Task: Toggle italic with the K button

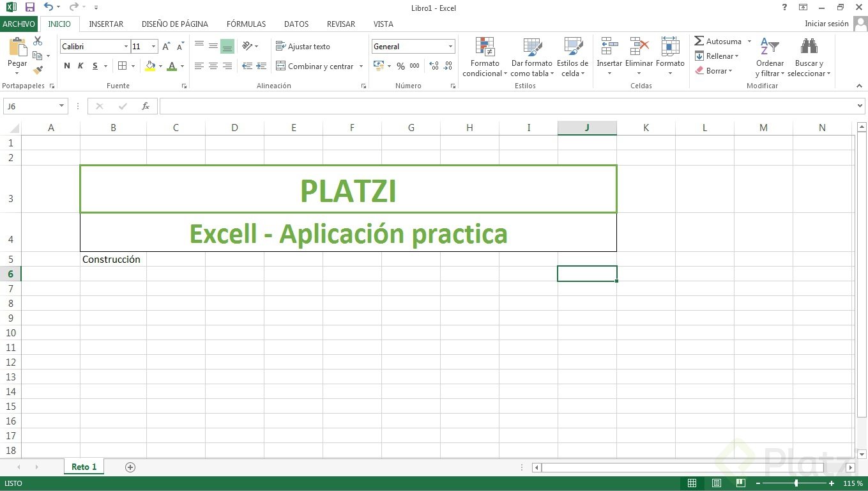Action: pyautogui.click(x=80, y=66)
